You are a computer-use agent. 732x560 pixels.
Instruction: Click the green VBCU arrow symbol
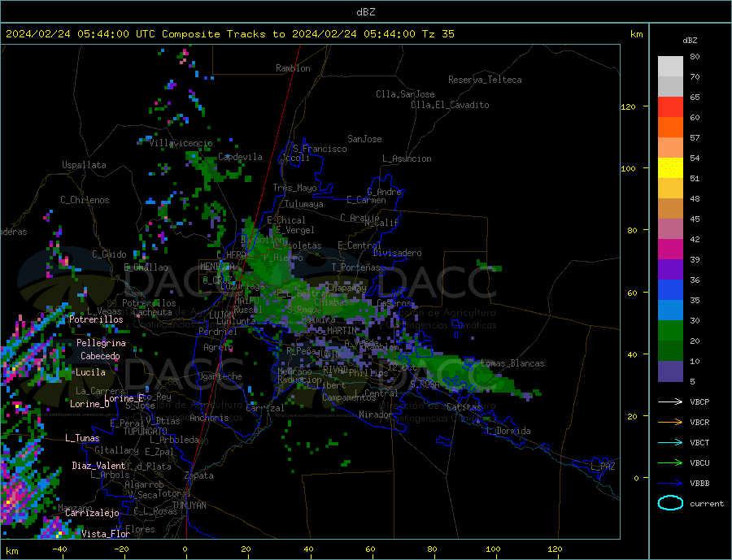pos(671,463)
